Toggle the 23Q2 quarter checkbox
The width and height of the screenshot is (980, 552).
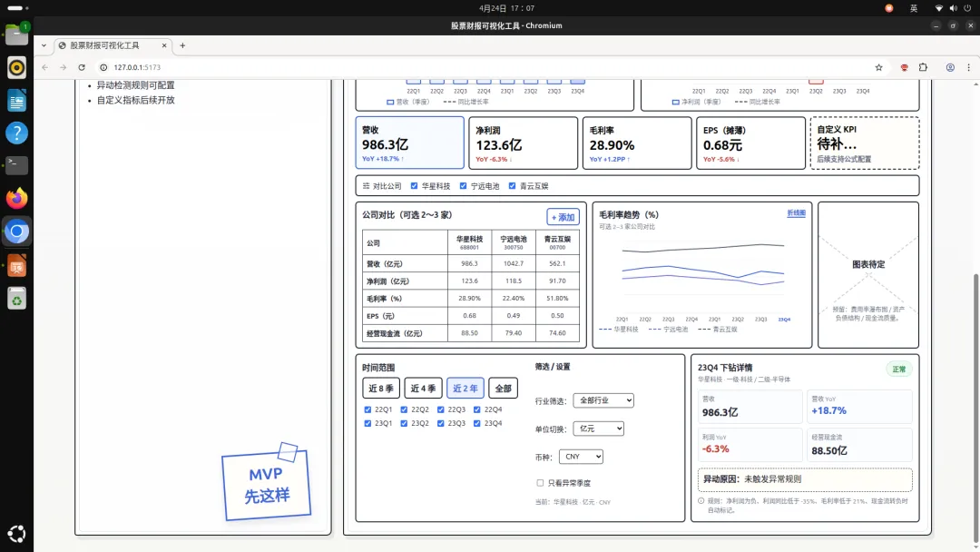point(404,423)
